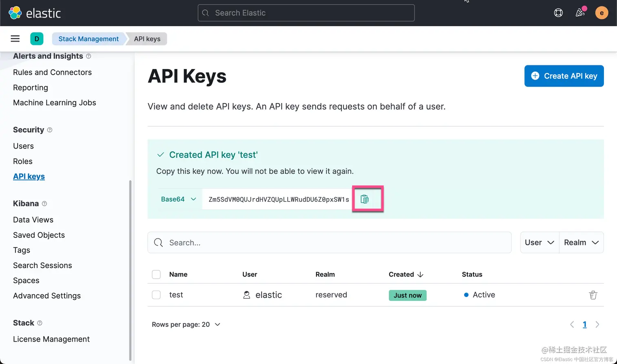
Task: Open Search Sessions
Action: pyautogui.click(x=42, y=265)
